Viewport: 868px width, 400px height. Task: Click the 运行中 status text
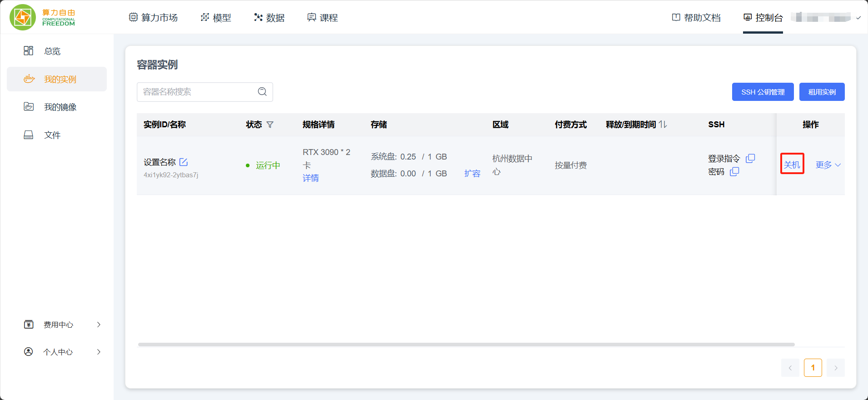[x=268, y=165]
